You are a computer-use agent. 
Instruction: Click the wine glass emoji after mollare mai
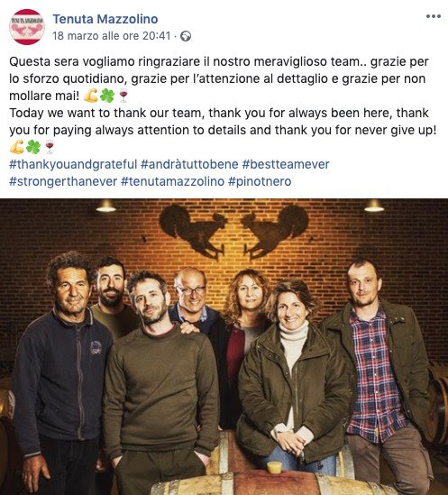click(123, 96)
